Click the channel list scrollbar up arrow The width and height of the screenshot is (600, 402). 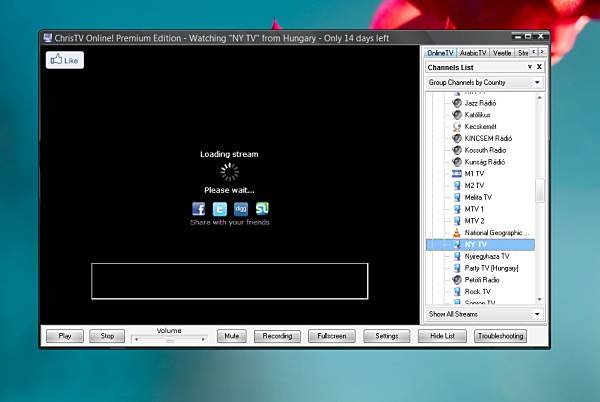pyautogui.click(x=540, y=98)
